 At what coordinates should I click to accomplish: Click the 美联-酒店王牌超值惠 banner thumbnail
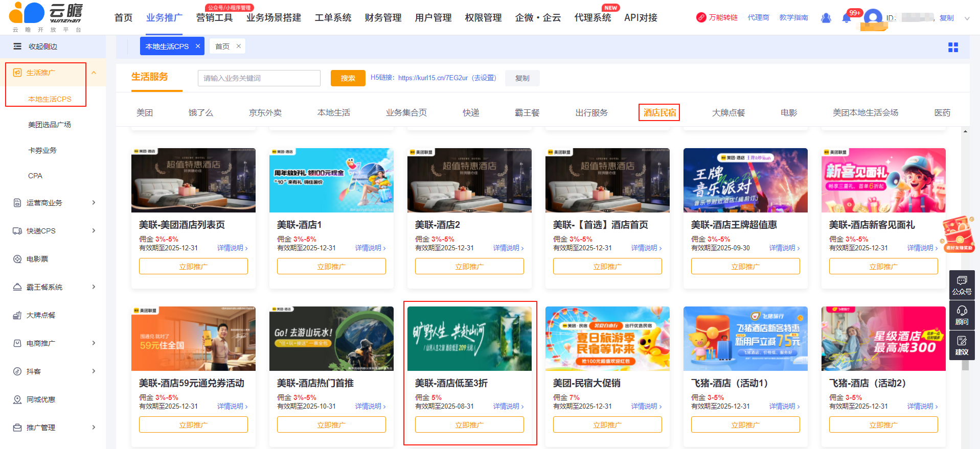[745, 180]
